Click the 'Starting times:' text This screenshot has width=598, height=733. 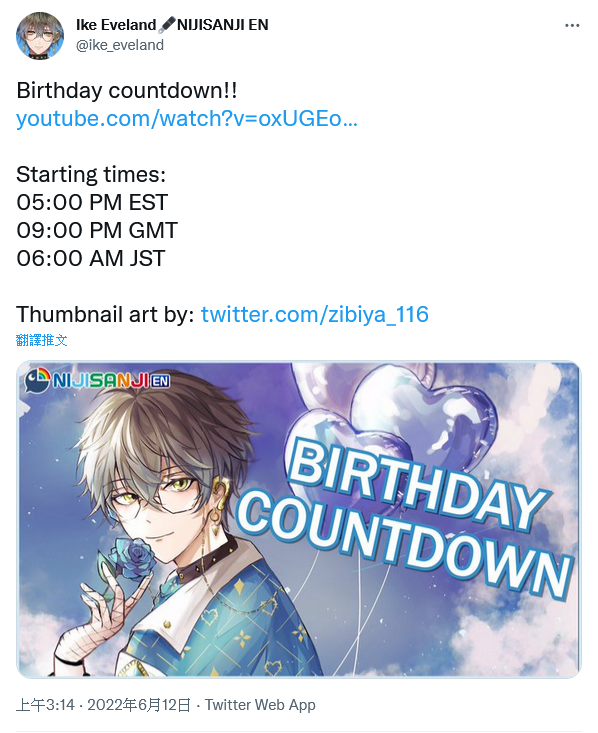[91, 175]
